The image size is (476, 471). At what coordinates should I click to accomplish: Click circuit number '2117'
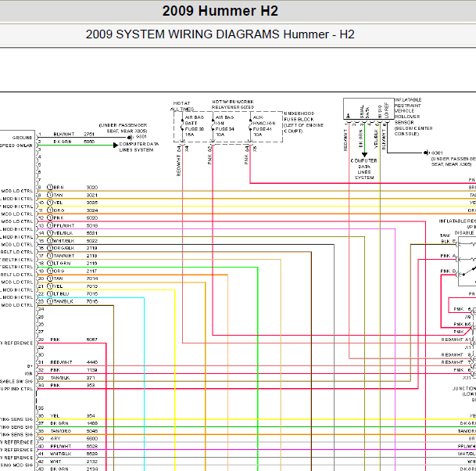91,271
